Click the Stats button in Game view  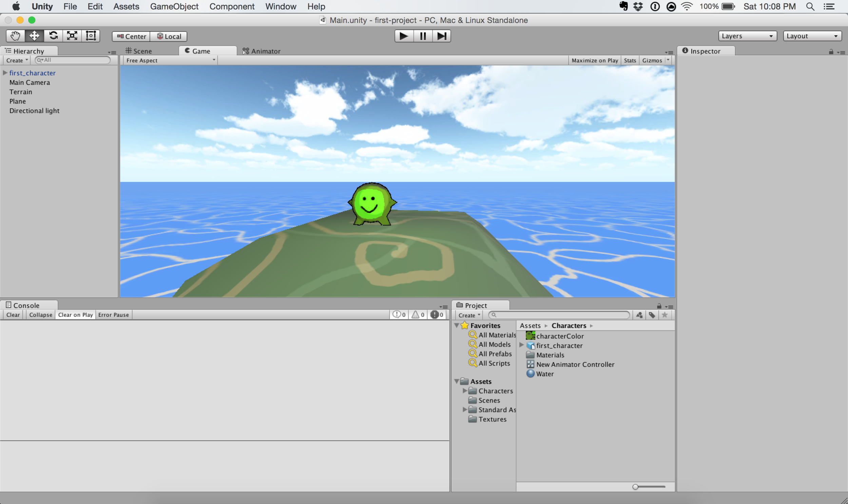tap(630, 60)
